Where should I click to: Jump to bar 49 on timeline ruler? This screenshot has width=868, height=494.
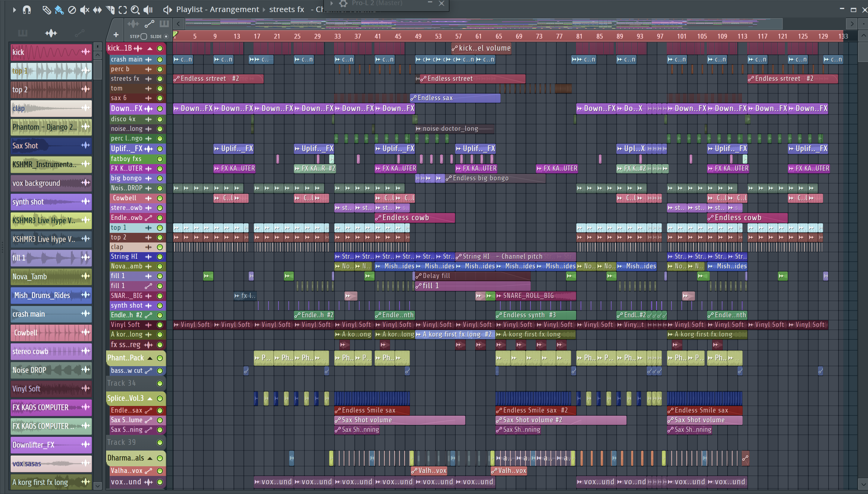pyautogui.click(x=418, y=36)
